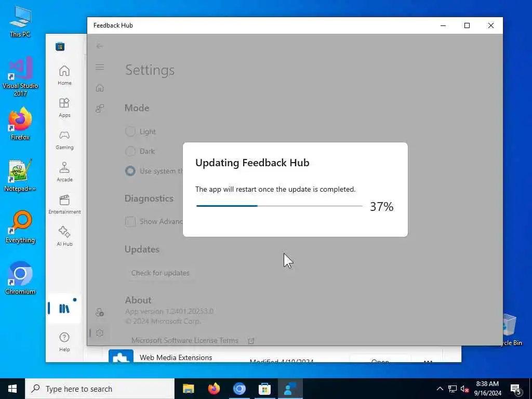Click Microsoft Store logo icon
This screenshot has height=399, width=532.
60,46
